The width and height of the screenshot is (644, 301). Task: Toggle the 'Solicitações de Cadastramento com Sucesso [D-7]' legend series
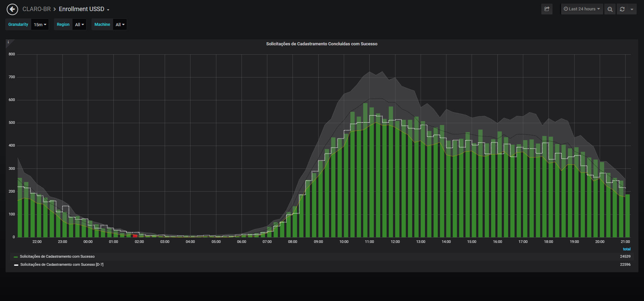click(62, 265)
